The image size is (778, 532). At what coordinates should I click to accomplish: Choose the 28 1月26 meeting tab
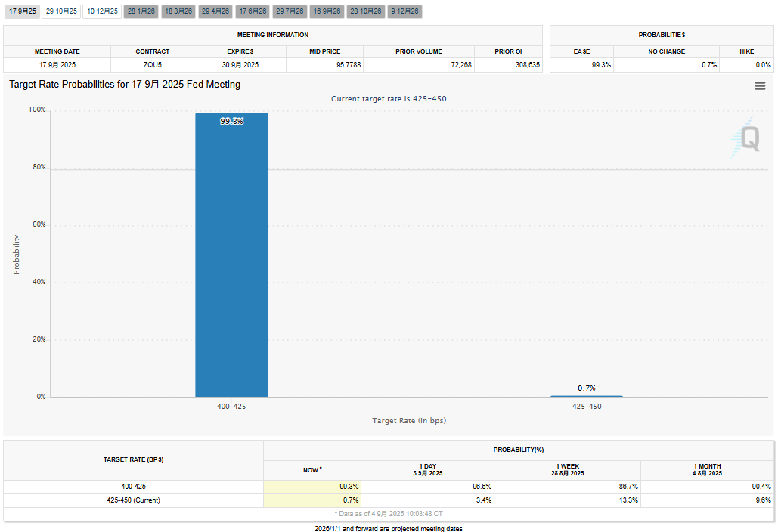click(141, 11)
